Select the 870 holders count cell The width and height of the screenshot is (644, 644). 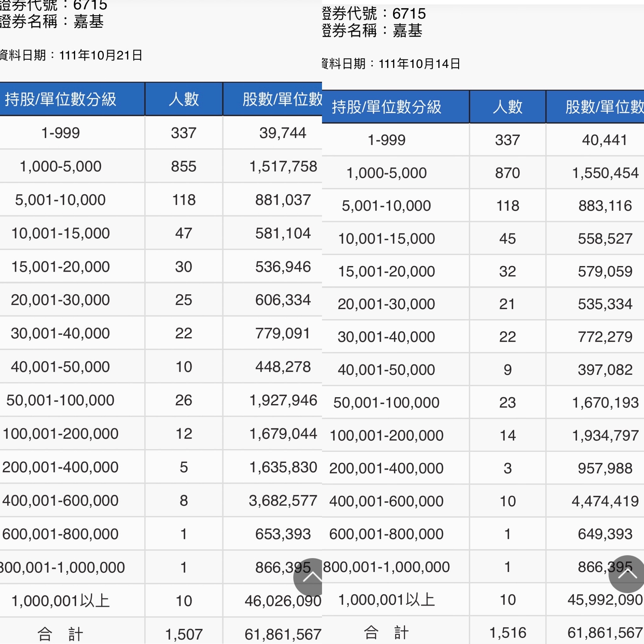(507, 173)
